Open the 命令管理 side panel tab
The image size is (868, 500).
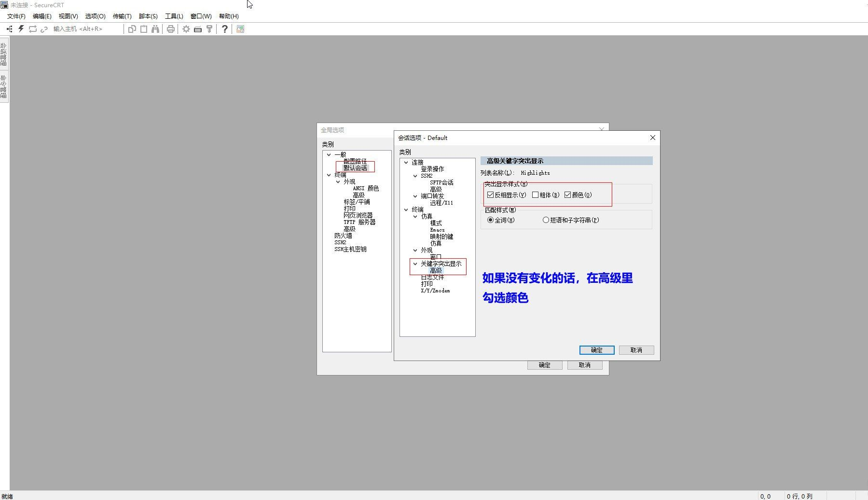point(4,86)
